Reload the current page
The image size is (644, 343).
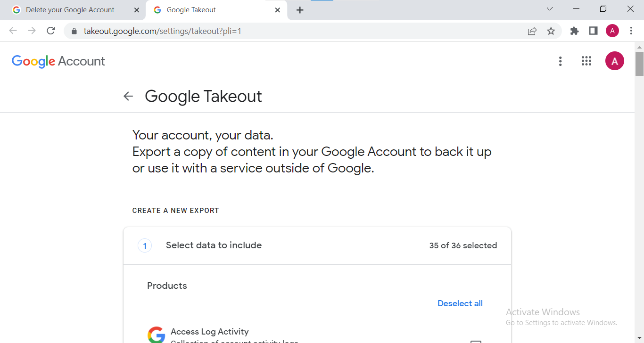point(51,31)
